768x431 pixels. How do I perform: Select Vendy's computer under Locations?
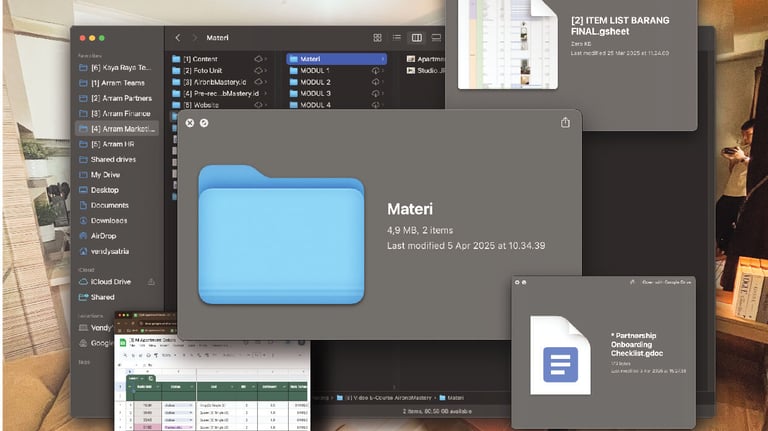[98, 328]
